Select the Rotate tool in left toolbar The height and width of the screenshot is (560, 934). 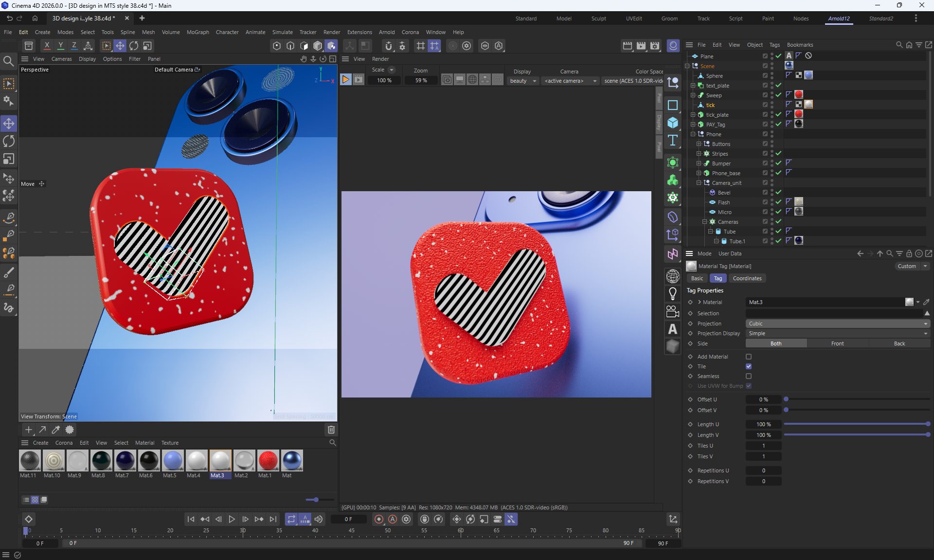pyautogui.click(x=9, y=142)
